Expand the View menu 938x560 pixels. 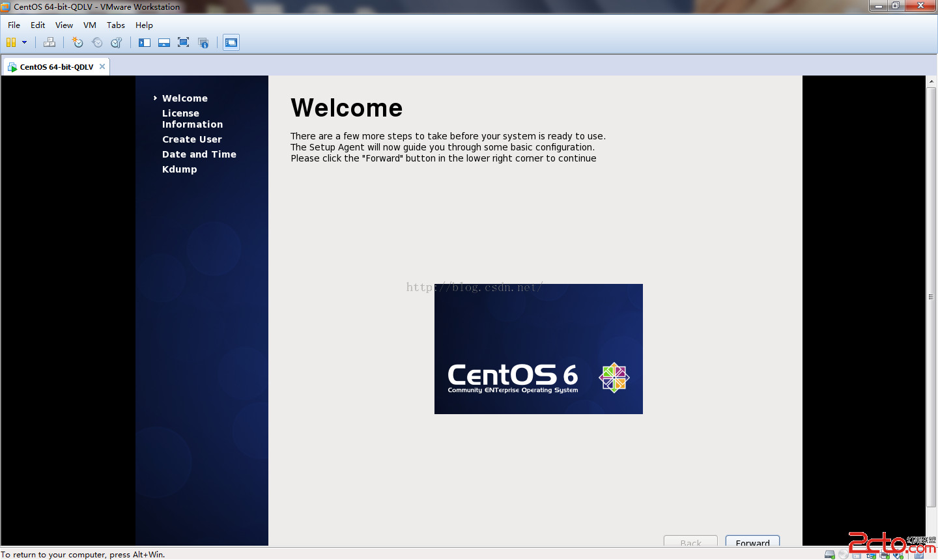[64, 25]
